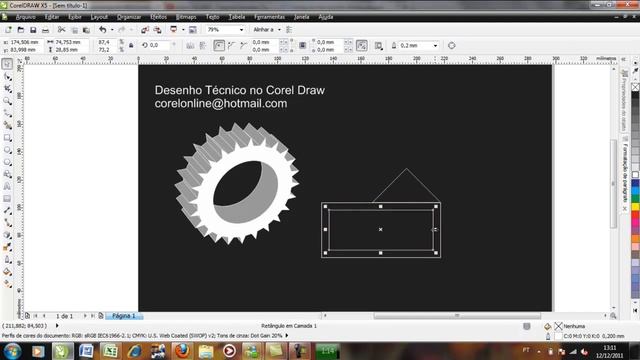Click the Export icon
640x360 pixels.
pyautogui.click(x=158, y=30)
